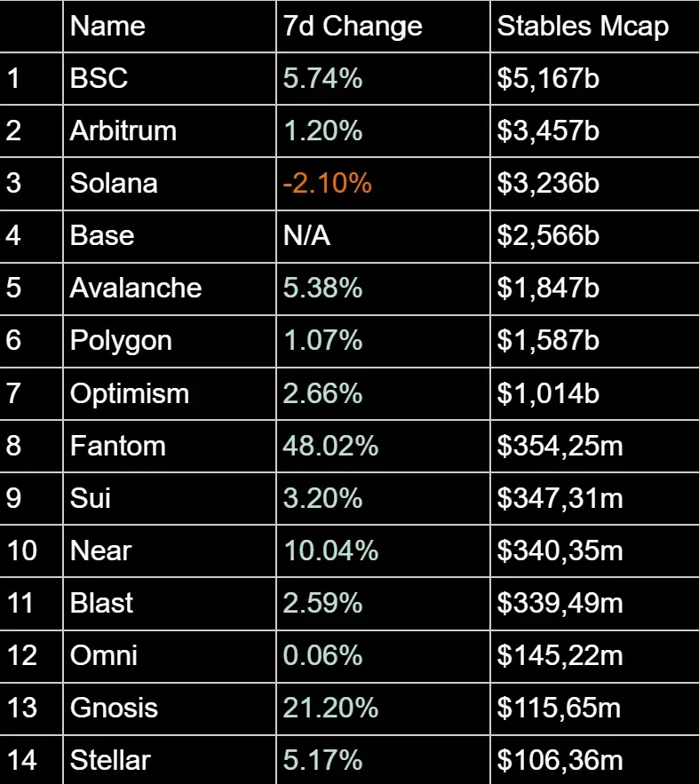Select the Solana row name
This screenshot has height=784, width=699.
coord(114,183)
